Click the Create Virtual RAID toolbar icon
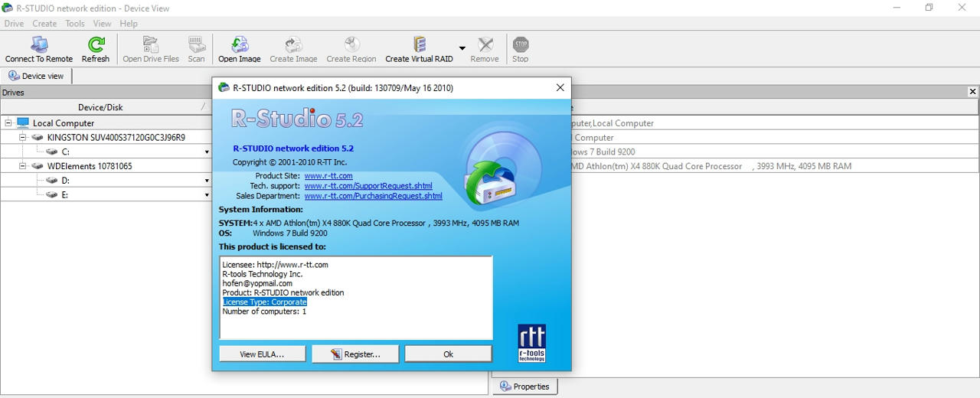980x398 pixels. (x=419, y=50)
